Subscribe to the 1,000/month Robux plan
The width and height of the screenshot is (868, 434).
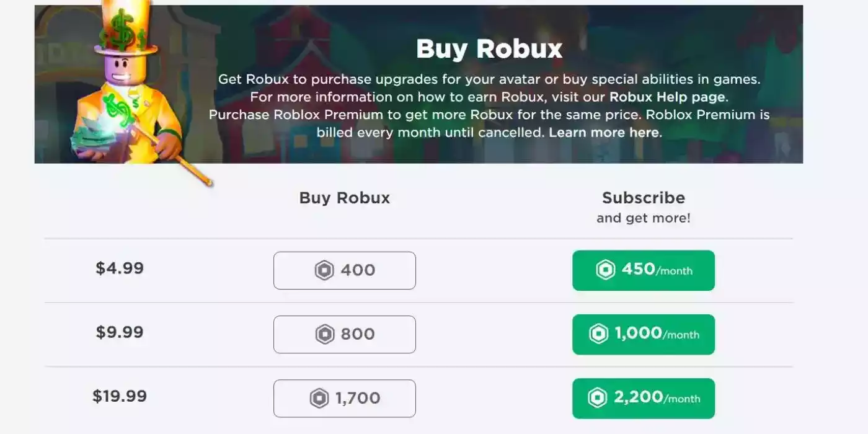643,334
